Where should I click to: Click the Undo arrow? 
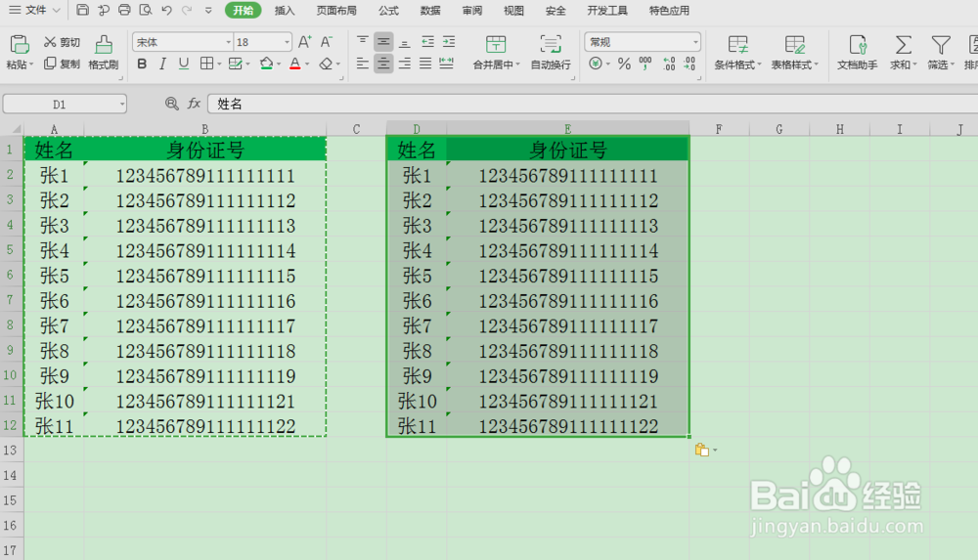(x=166, y=10)
